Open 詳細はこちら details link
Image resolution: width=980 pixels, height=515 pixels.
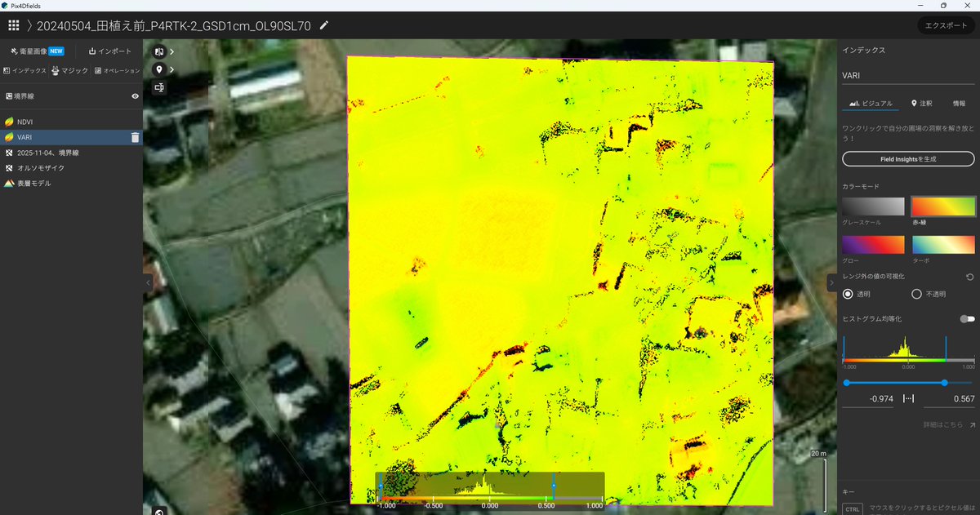pos(950,424)
